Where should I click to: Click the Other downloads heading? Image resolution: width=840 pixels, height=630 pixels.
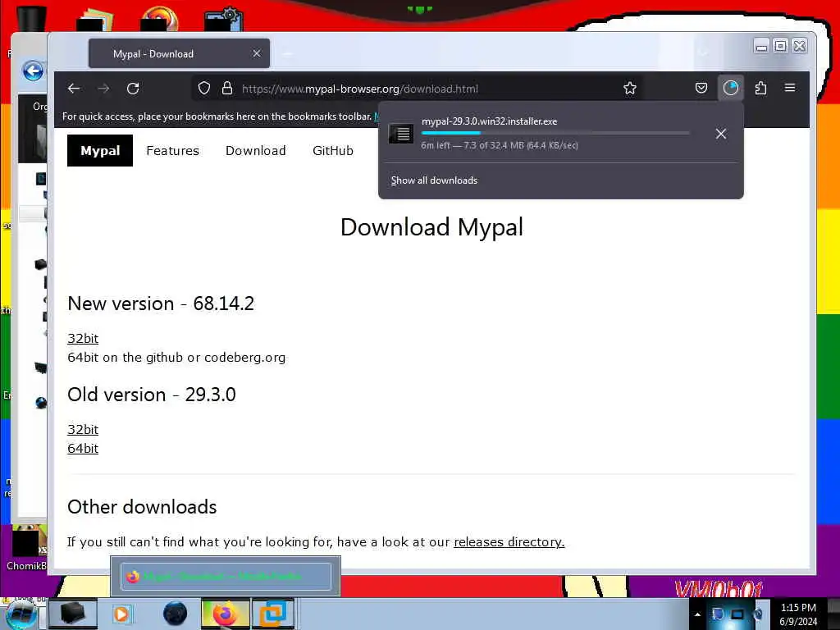pyautogui.click(x=142, y=507)
